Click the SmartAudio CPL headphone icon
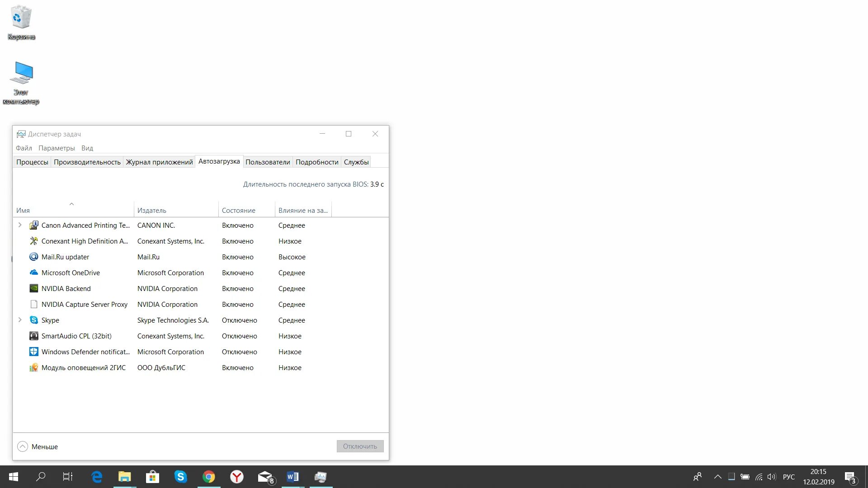 (x=33, y=336)
